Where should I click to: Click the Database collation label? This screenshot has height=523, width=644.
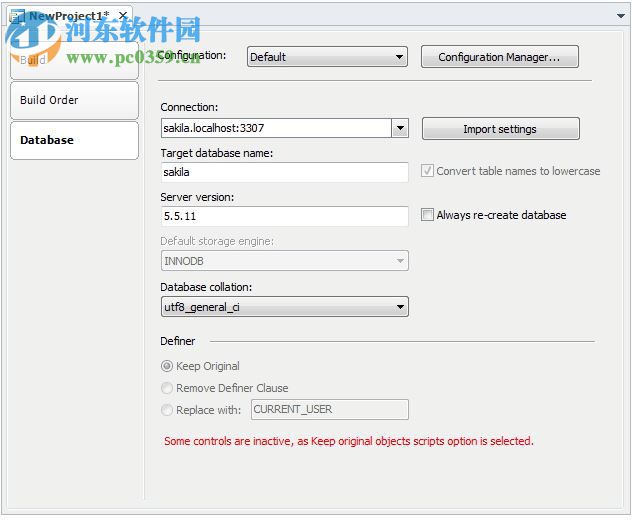point(206,287)
